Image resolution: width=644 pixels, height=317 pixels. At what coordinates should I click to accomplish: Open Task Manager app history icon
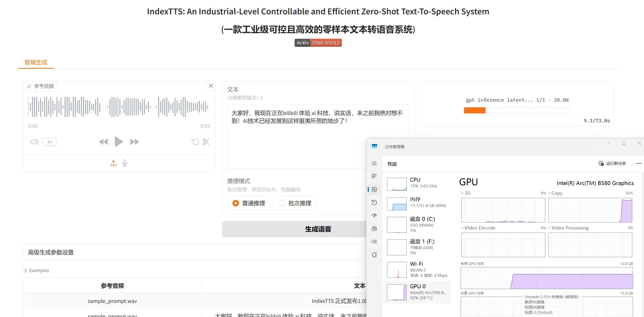click(374, 203)
